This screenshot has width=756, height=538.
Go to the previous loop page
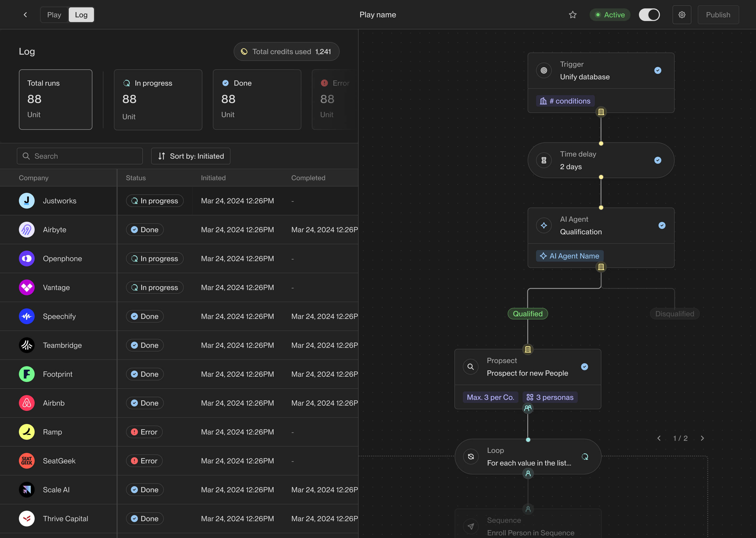[x=659, y=438]
